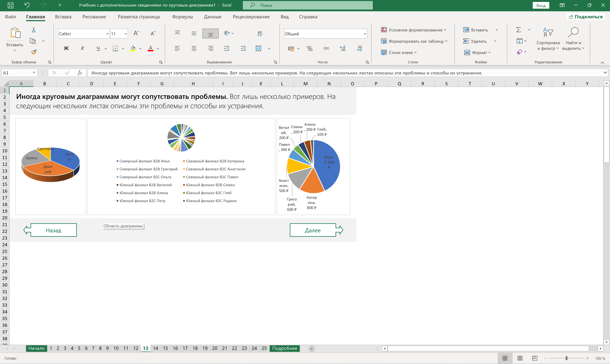Expand the Name Box A1 dropdown

click(x=34, y=73)
